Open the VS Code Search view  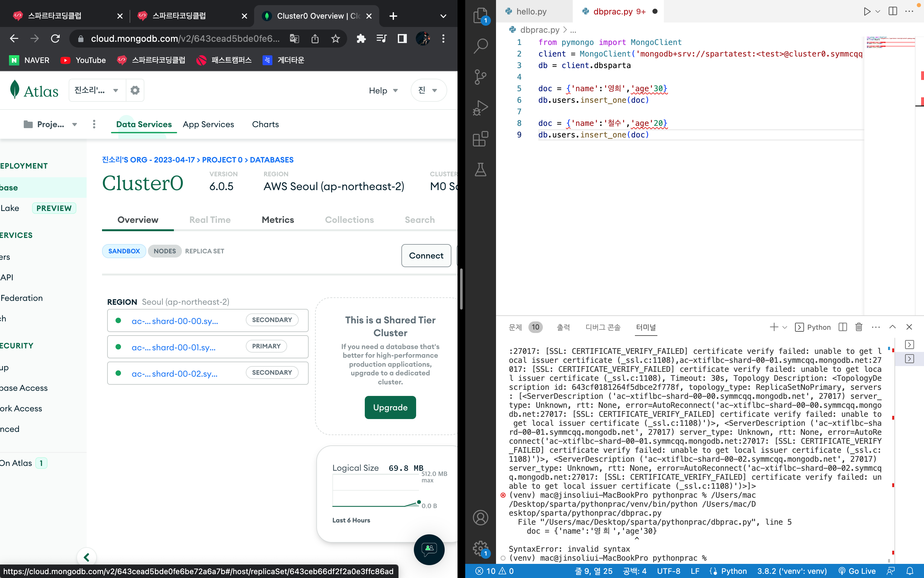(480, 46)
